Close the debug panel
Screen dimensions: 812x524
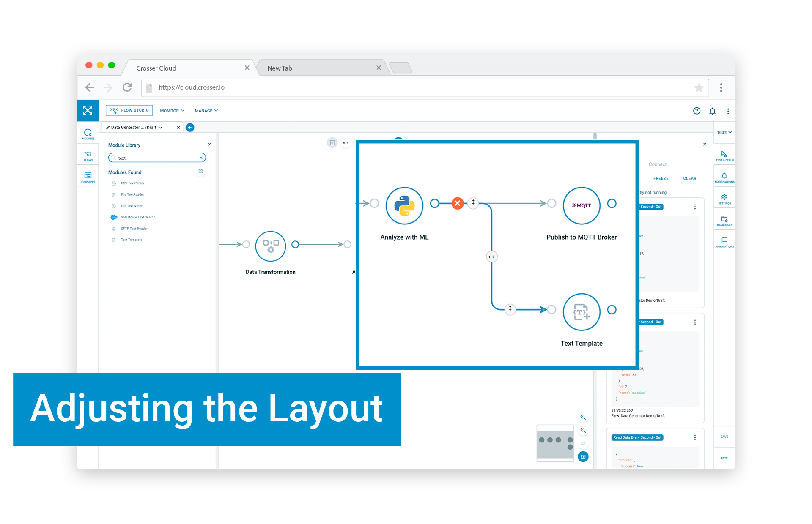tap(705, 144)
